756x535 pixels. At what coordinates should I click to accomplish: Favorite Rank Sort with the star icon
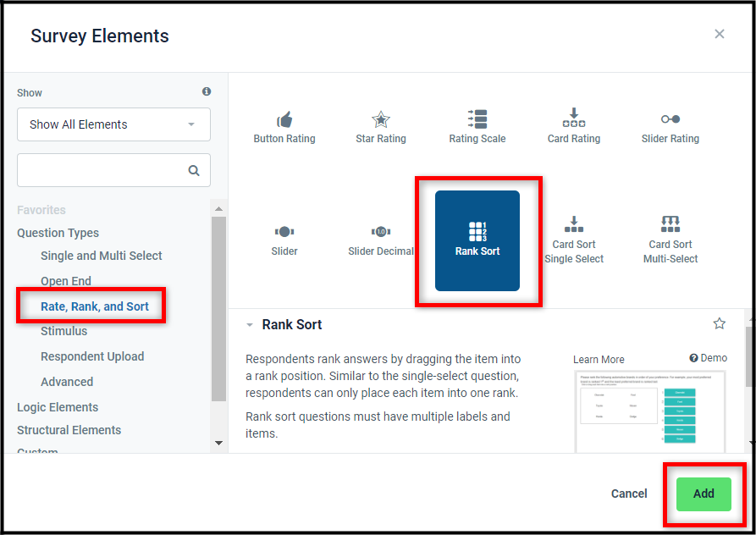point(719,323)
